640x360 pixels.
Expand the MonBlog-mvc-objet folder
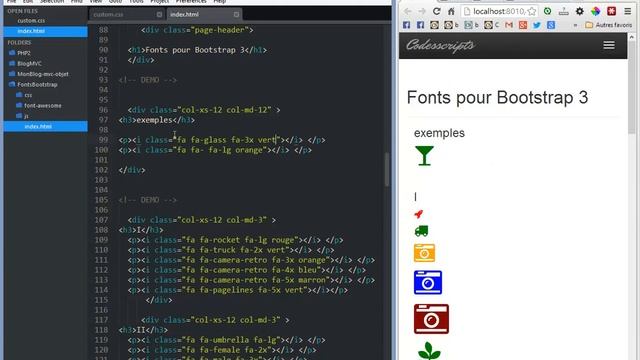tap(42, 74)
